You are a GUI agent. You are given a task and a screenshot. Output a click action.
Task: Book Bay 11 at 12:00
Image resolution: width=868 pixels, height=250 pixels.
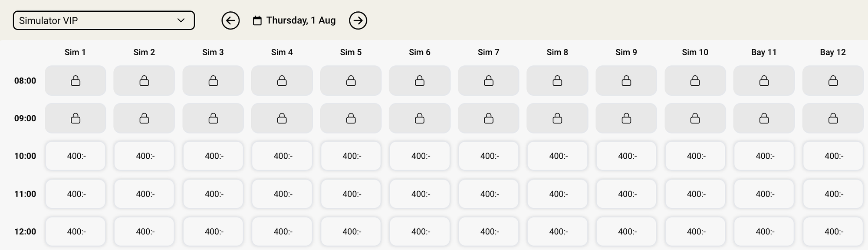[x=764, y=232]
